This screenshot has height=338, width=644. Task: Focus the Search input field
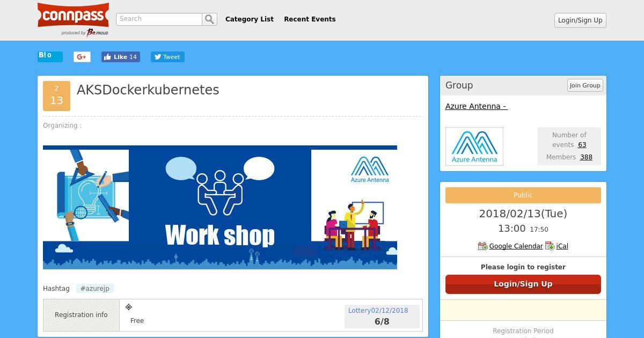pos(159,19)
